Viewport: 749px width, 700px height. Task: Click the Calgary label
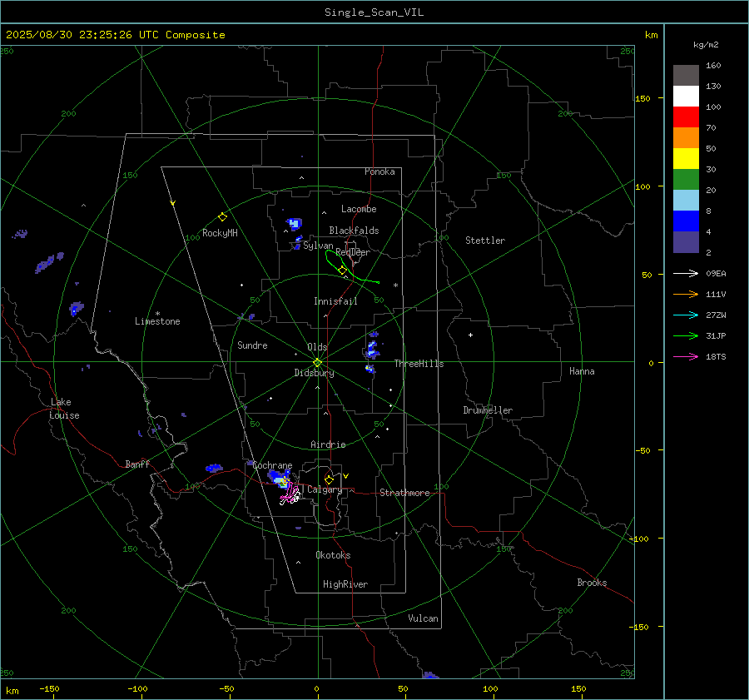tap(325, 489)
